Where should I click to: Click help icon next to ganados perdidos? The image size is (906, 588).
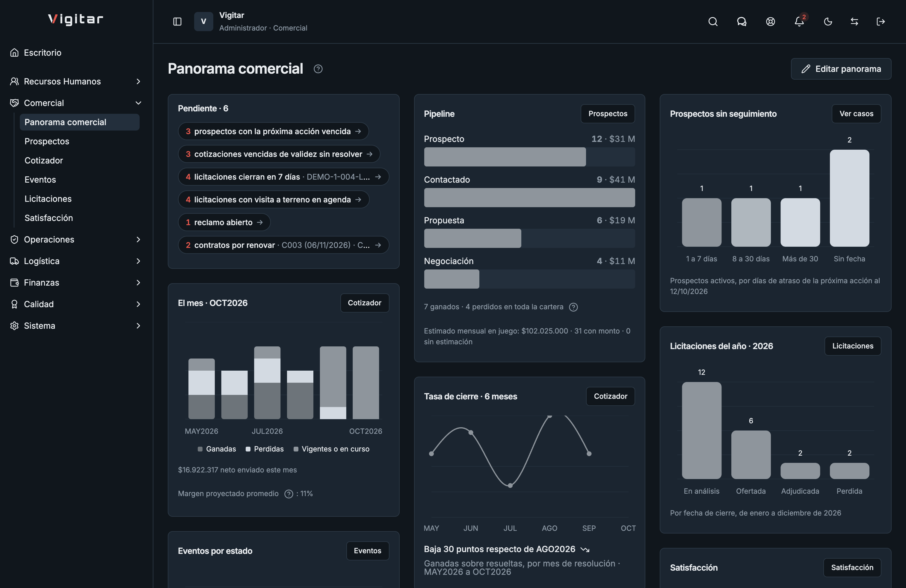coord(573,307)
